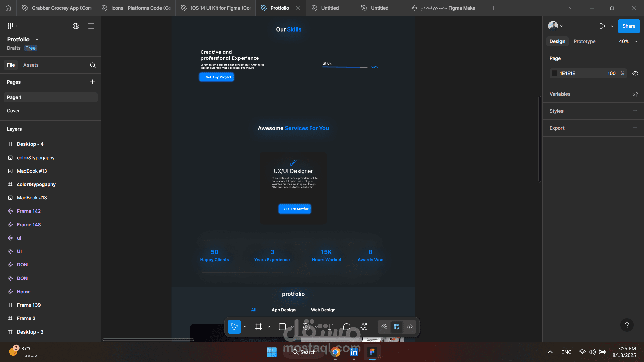This screenshot has width=644, height=362.
Task: Select the Frame tool in toolbar
Action: pos(258,327)
